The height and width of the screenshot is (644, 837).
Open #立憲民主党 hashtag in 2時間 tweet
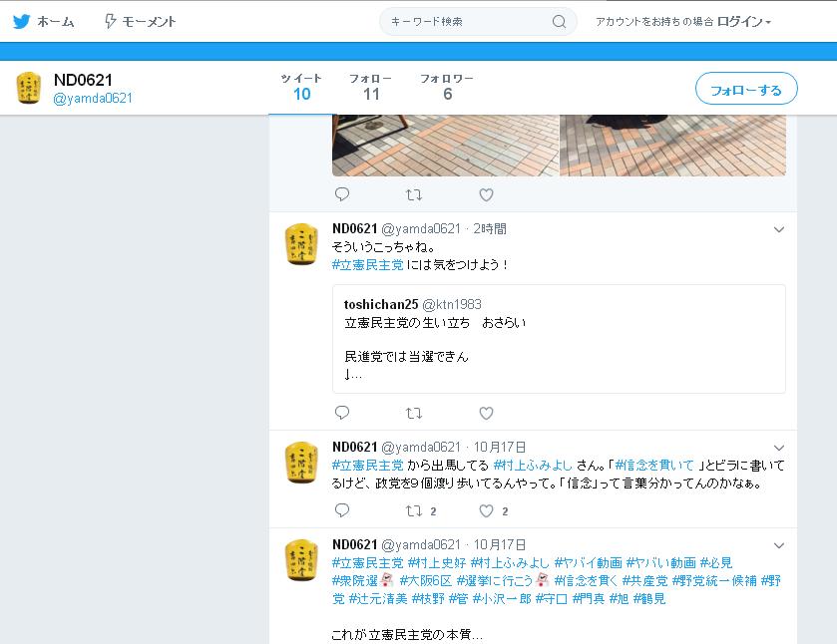pyautogui.click(x=367, y=264)
